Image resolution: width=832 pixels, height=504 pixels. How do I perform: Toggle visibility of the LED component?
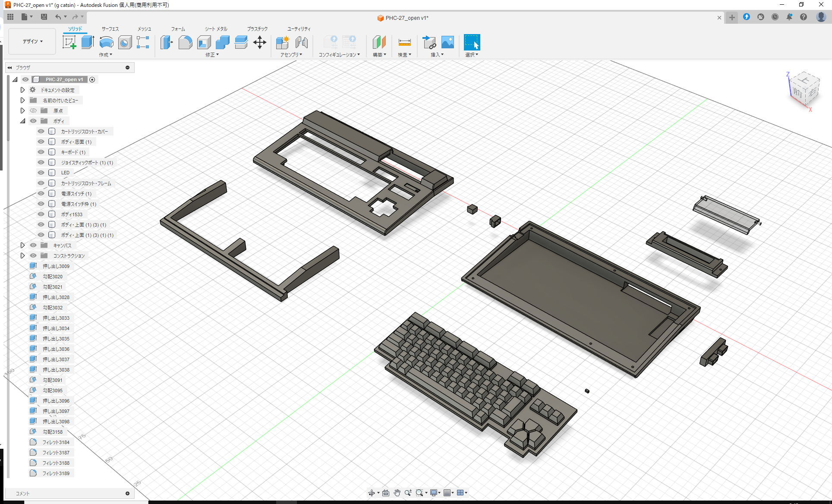click(41, 173)
